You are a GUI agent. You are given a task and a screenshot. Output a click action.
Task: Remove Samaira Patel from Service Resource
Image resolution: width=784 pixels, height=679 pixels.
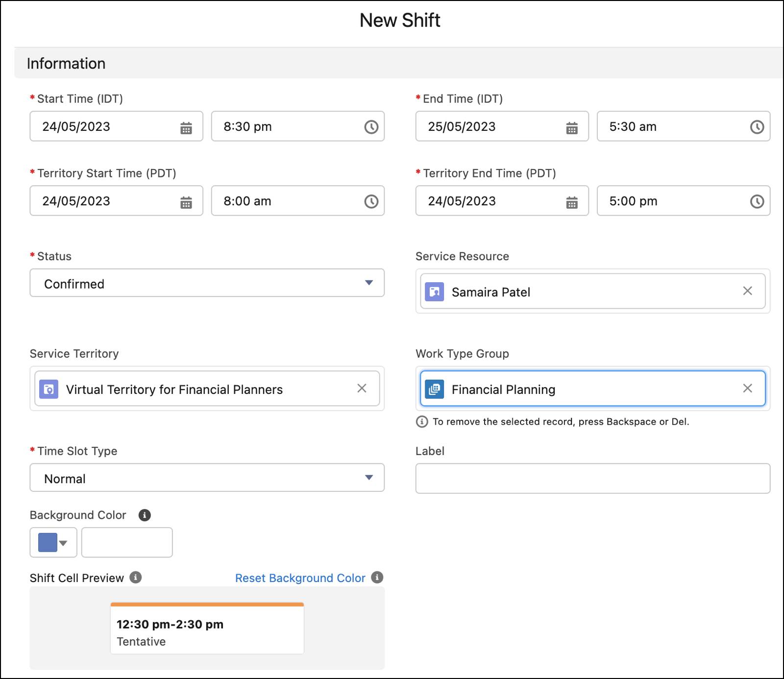click(x=747, y=291)
